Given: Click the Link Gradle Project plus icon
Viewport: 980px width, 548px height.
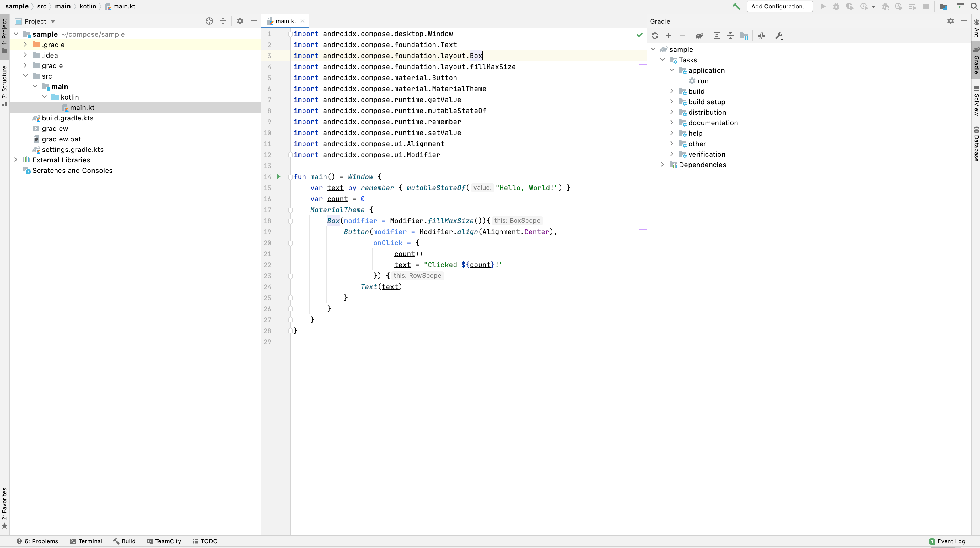Looking at the screenshot, I should pos(669,36).
